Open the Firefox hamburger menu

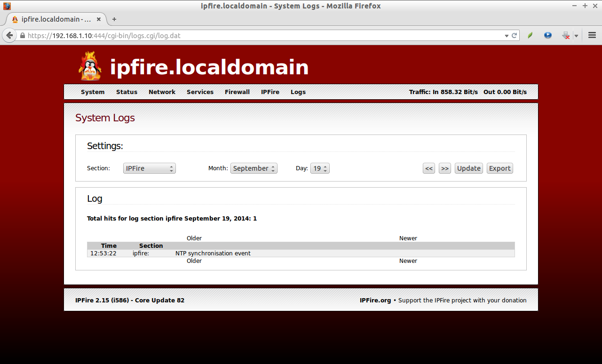[592, 35]
